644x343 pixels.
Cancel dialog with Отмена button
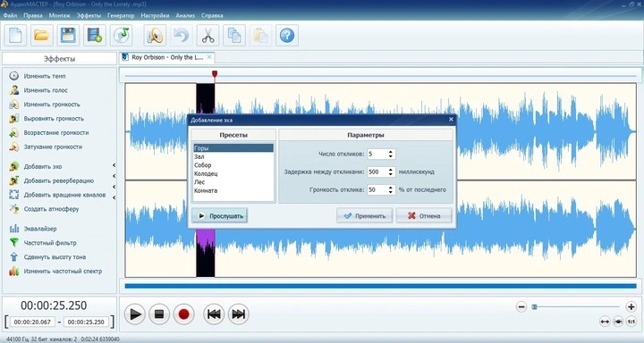(424, 216)
